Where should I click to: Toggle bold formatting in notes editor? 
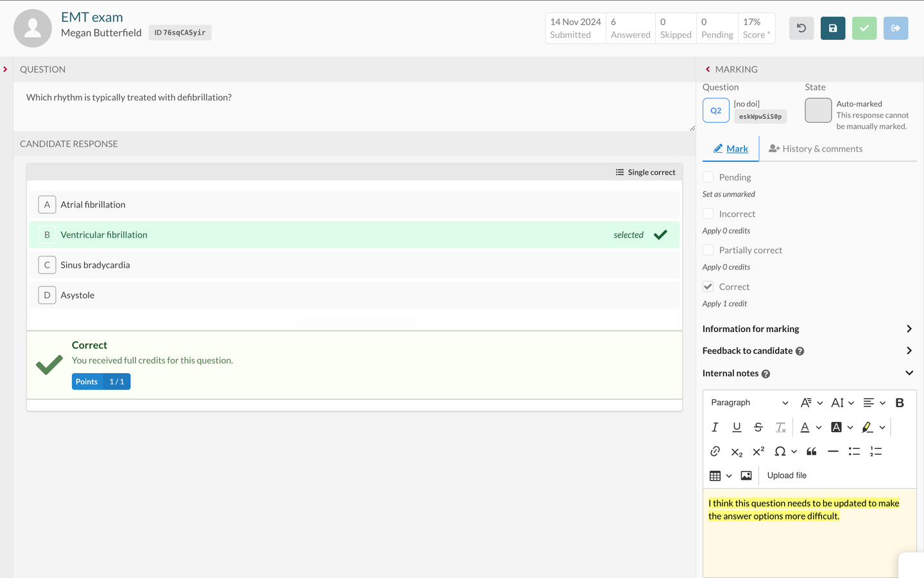[x=899, y=403]
